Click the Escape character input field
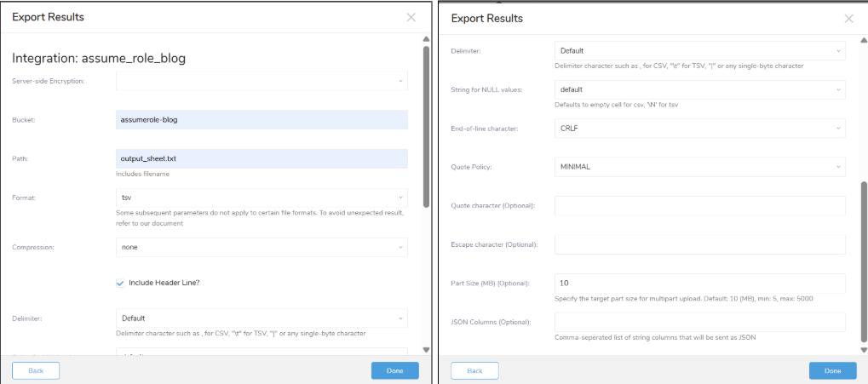The height and width of the screenshot is (384, 868). click(699, 244)
